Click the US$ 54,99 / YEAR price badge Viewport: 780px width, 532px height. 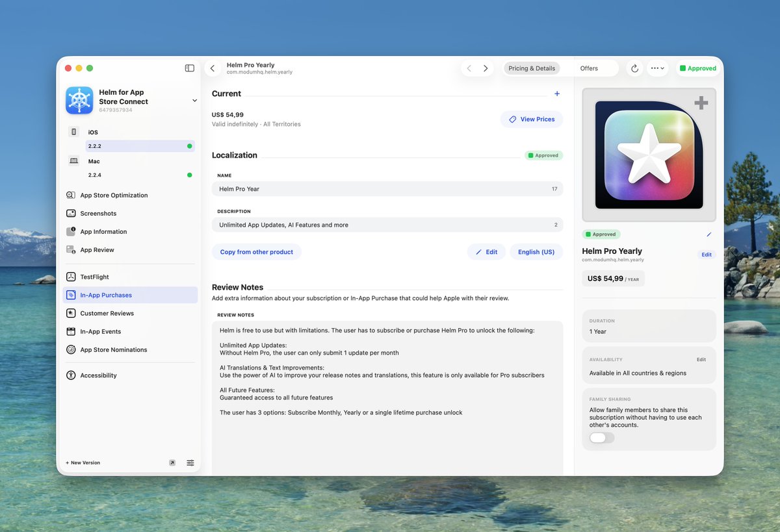pyautogui.click(x=614, y=279)
